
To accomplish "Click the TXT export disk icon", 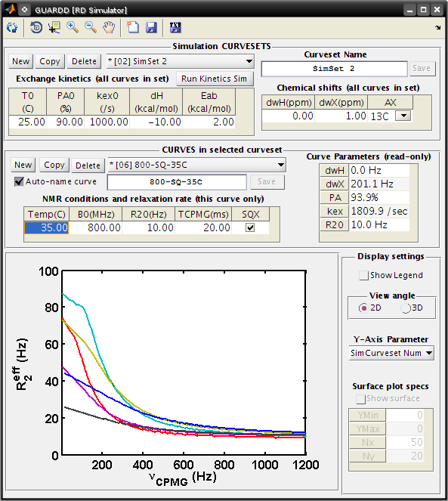I will click(x=175, y=27).
